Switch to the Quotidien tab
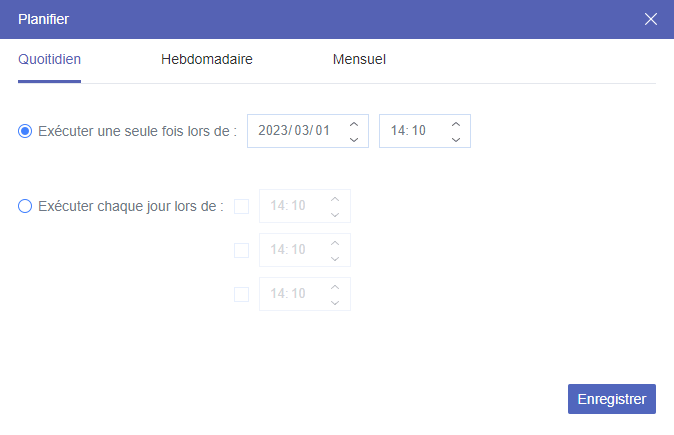 [49, 59]
